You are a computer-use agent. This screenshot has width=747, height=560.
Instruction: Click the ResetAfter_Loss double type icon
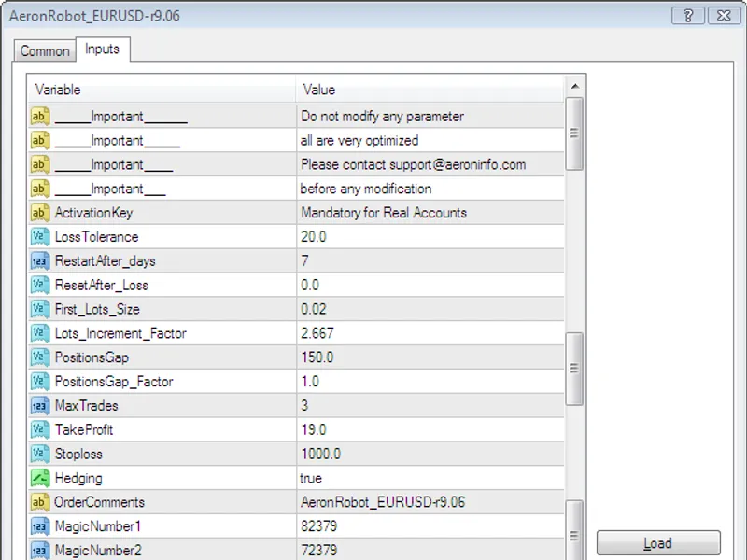40,286
